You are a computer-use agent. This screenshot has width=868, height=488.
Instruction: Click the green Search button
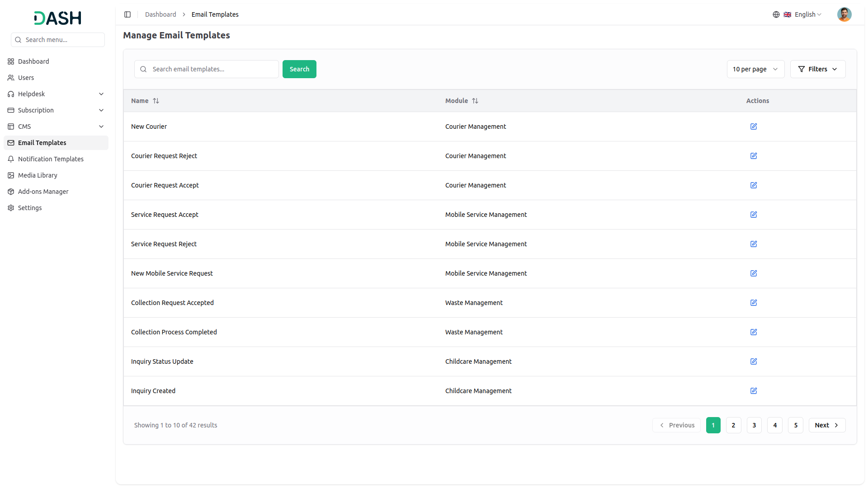(x=299, y=69)
